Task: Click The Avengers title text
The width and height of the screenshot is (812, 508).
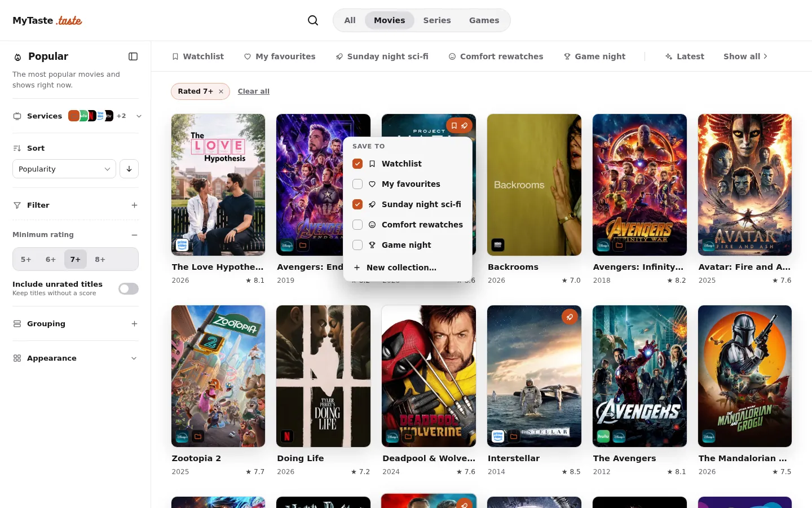Action: pos(624,458)
